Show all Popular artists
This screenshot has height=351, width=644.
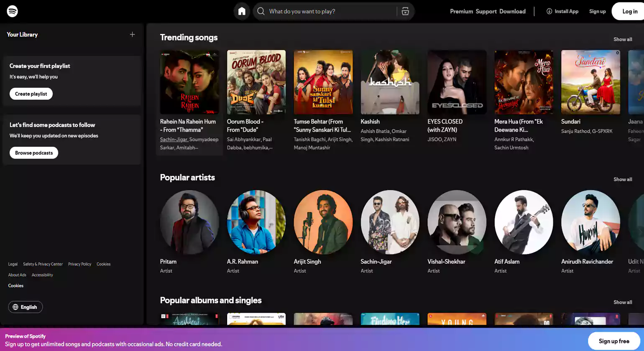pyautogui.click(x=622, y=179)
